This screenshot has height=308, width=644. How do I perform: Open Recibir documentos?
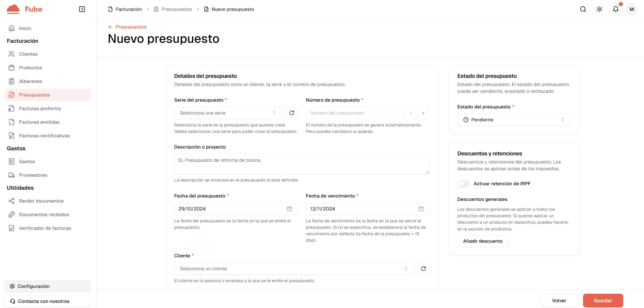[47, 201]
